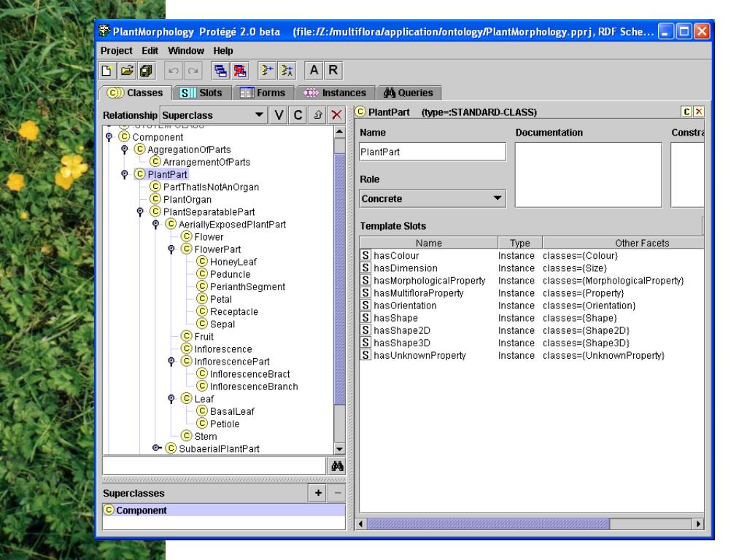The height and width of the screenshot is (560, 747).
Task: Collapse the InflorescencePart node
Action: [x=171, y=362]
